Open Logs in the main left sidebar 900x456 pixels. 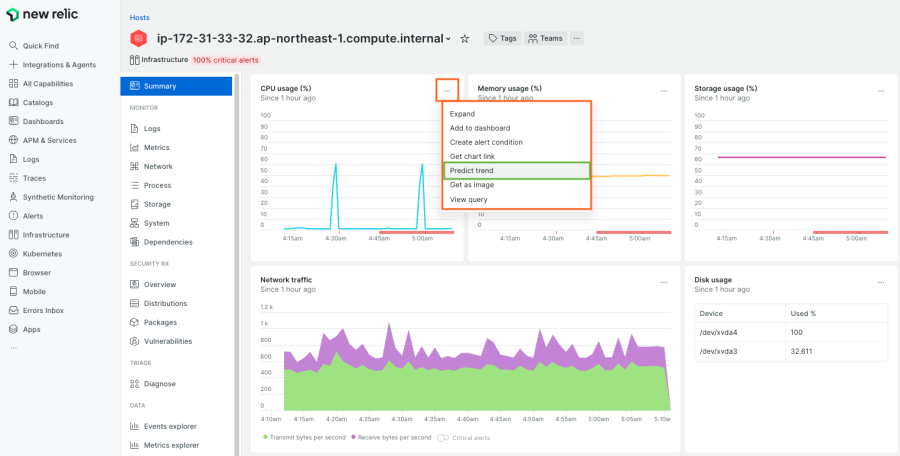click(x=31, y=159)
